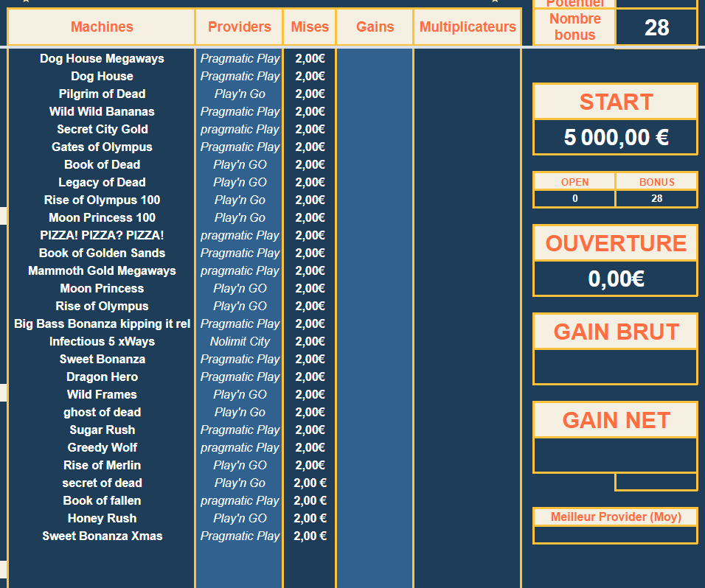
Task: Click the Moon Princess 100 cell
Action: 102,218
